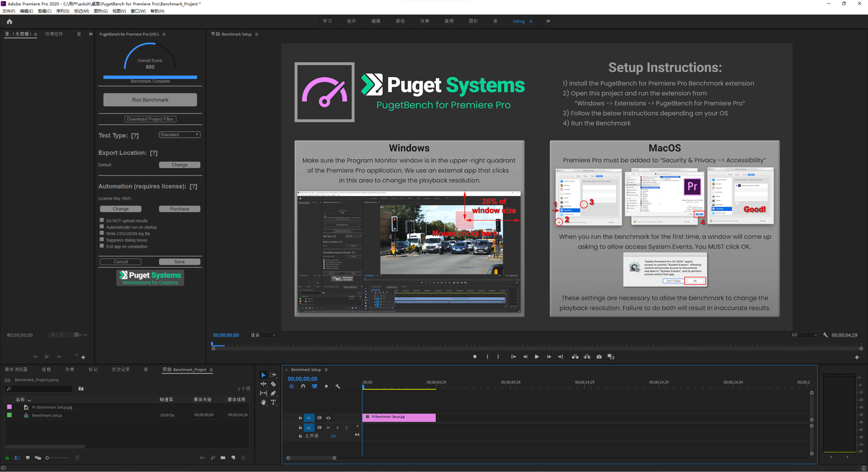The height and width of the screenshot is (472, 868).
Task: Select the Pen tool
Action: [x=273, y=393]
